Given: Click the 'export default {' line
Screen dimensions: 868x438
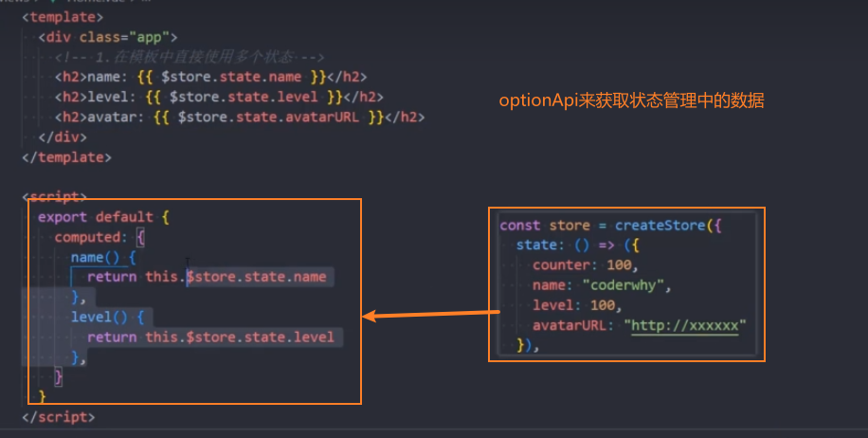Looking at the screenshot, I should pos(103,216).
